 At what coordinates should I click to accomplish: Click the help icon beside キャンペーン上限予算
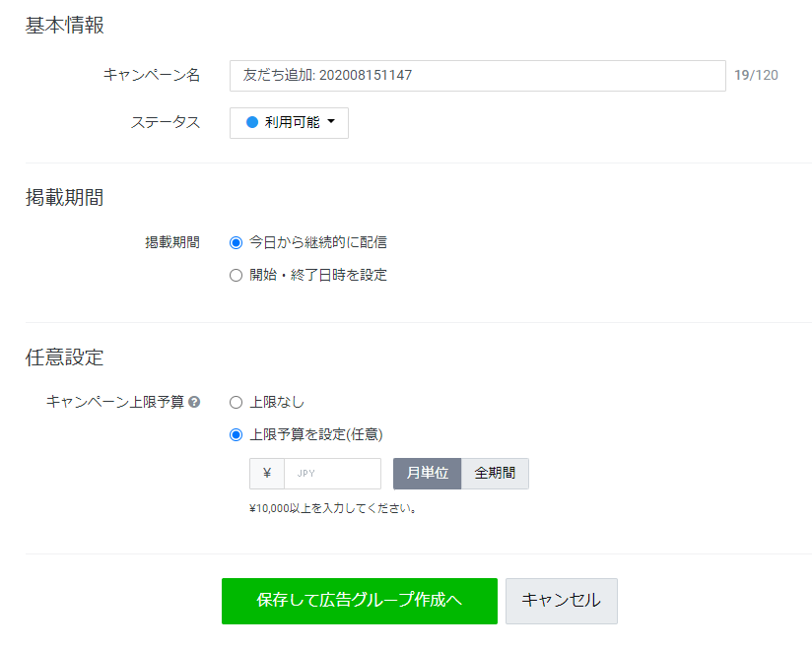[x=194, y=402]
